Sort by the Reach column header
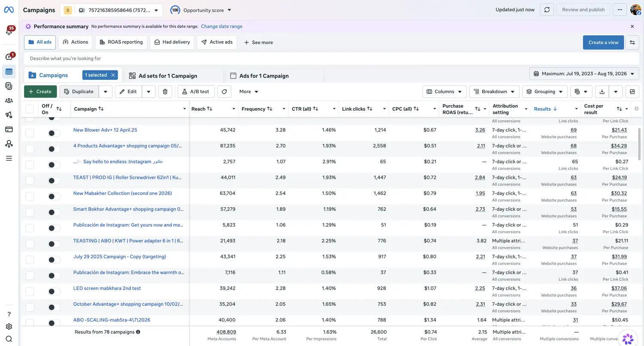The image size is (644, 346). click(202, 109)
